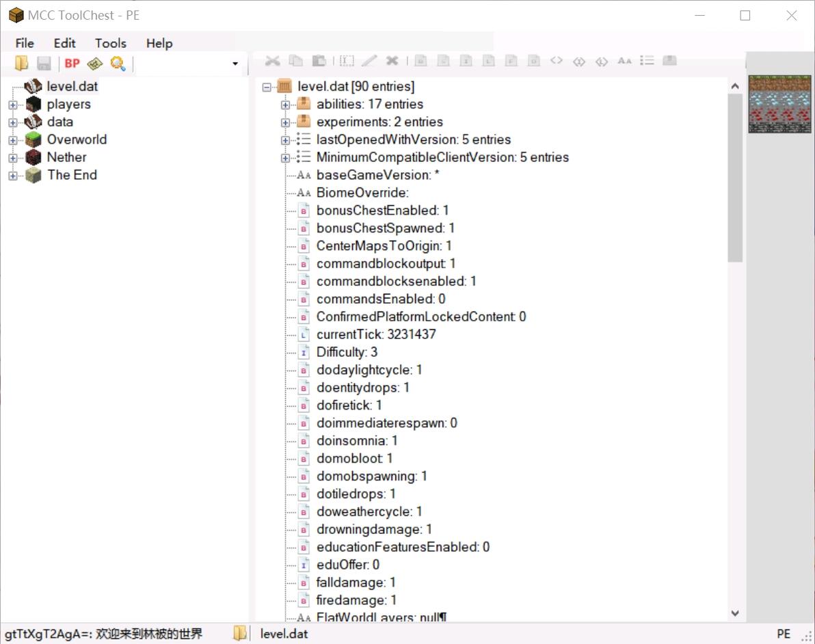The image size is (815, 644).
Task: Collapse the level.dat [90 entries] root node
Action: click(267, 87)
